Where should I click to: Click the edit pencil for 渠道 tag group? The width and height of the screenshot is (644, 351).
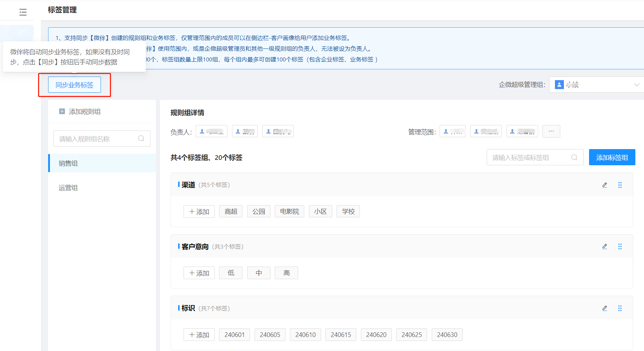click(604, 185)
